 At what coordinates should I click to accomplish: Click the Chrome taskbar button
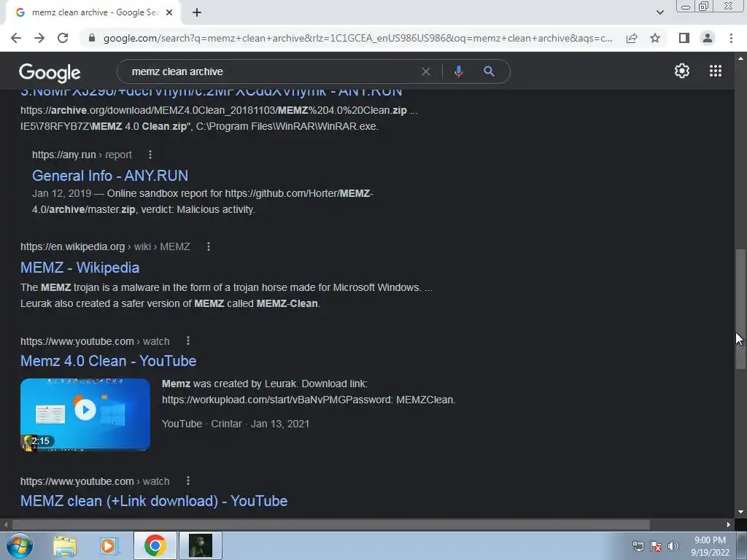(155, 545)
